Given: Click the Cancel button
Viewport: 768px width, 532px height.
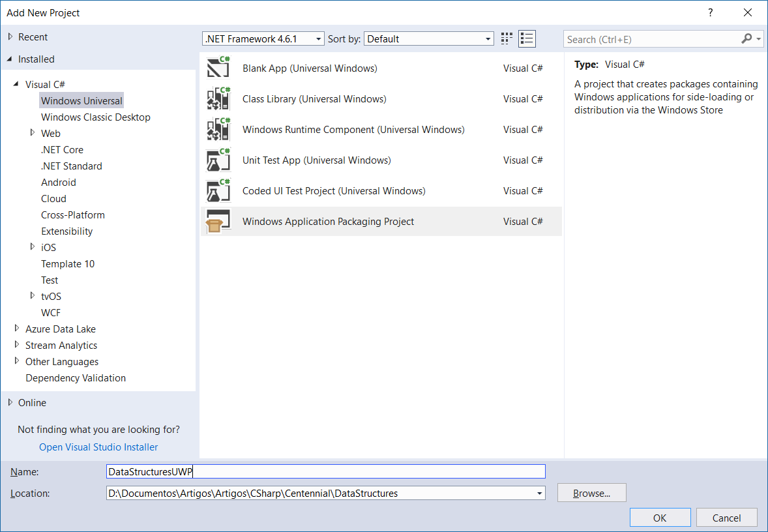Looking at the screenshot, I should [x=726, y=518].
